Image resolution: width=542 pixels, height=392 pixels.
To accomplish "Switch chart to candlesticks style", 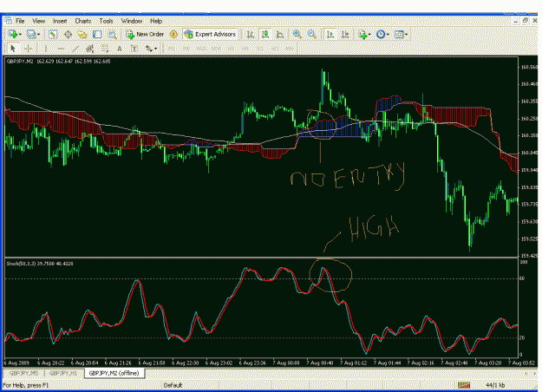I will pyautogui.click(x=265, y=34).
